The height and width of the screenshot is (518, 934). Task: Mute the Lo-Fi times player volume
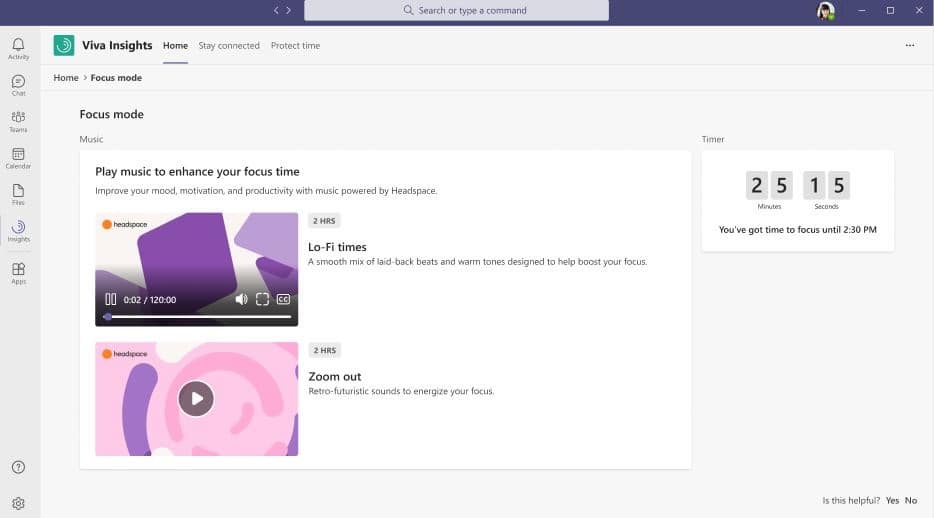[x=241, y=299]
